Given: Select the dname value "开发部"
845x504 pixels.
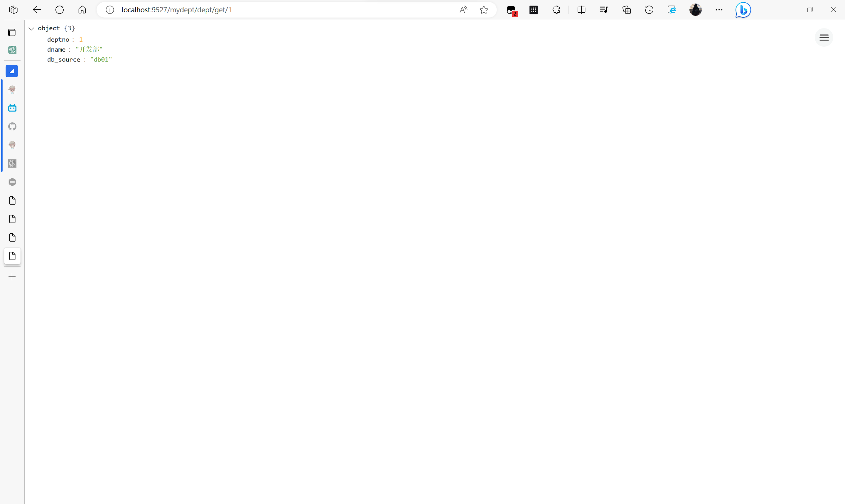Looking at the screenshot, I should click(x=89, y=50).
